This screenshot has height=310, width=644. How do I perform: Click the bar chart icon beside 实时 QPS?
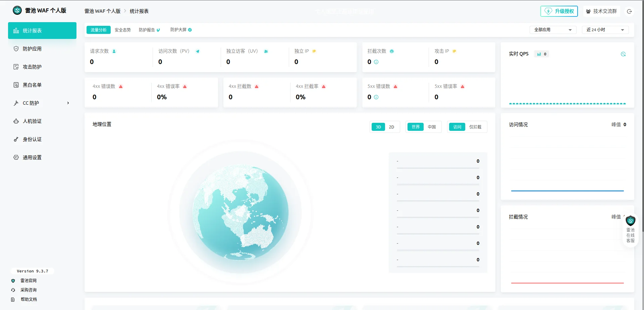(x=539, y=54)
